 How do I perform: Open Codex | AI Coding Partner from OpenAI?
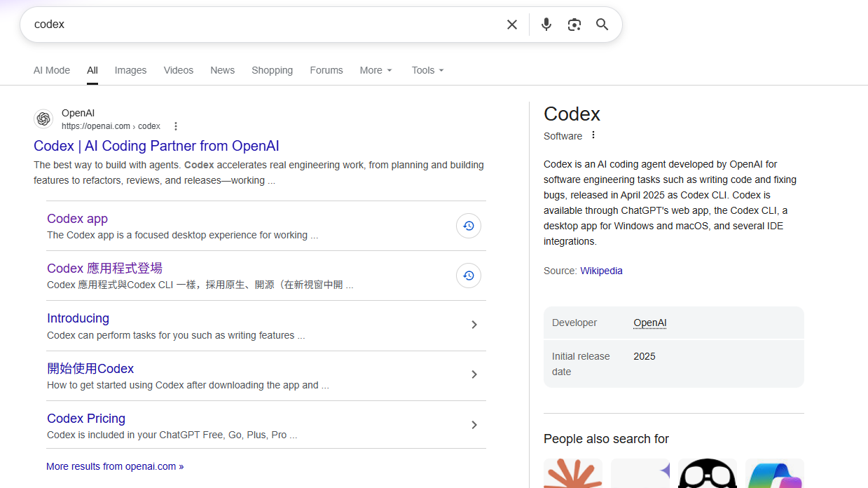pos(156,146)
